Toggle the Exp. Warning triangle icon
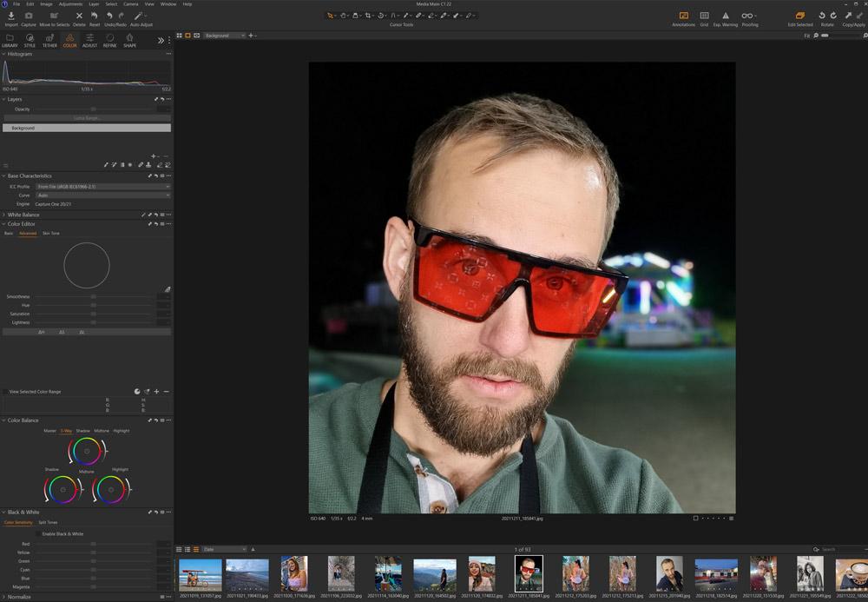 coord(725,16)
